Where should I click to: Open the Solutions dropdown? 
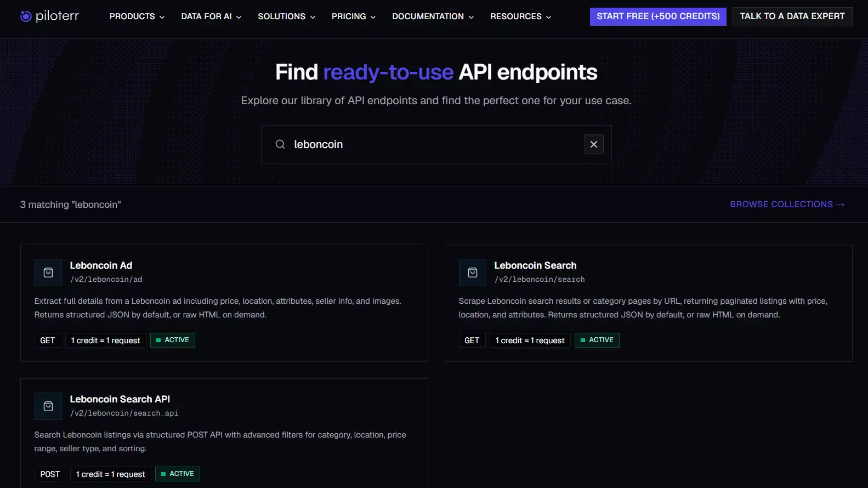[287, 16]
